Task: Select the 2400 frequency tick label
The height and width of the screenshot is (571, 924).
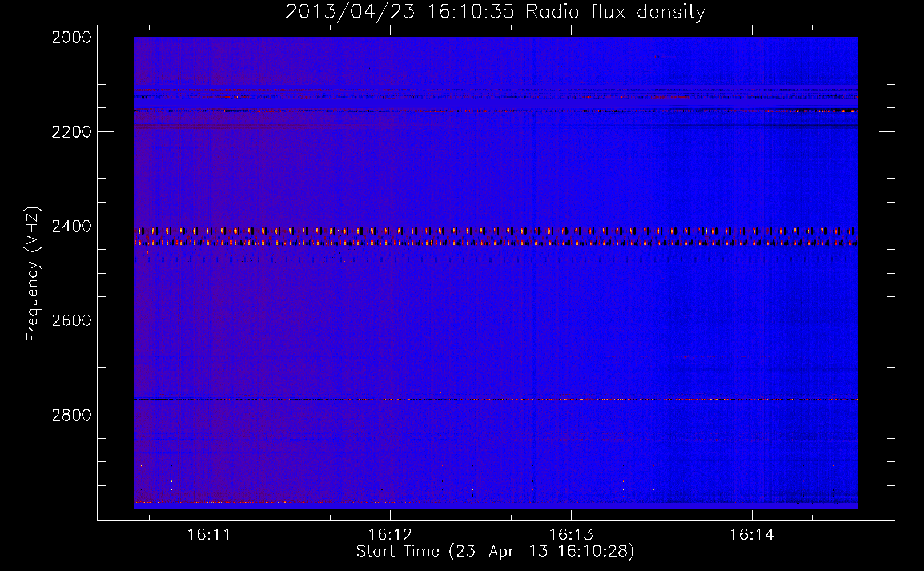Action: click(71, 227)
